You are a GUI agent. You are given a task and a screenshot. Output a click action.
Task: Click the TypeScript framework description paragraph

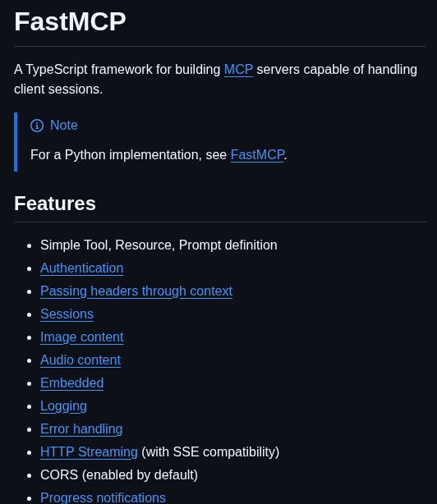(215, 79)
